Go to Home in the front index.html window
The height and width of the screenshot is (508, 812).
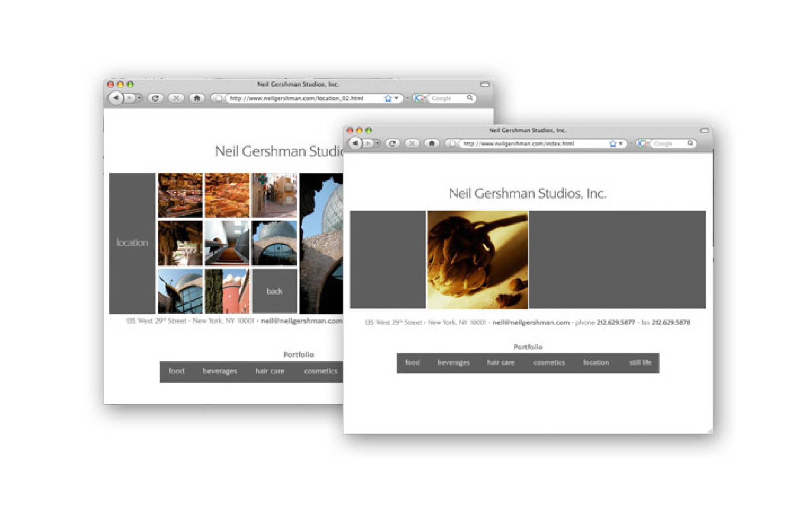pos(432,143)
